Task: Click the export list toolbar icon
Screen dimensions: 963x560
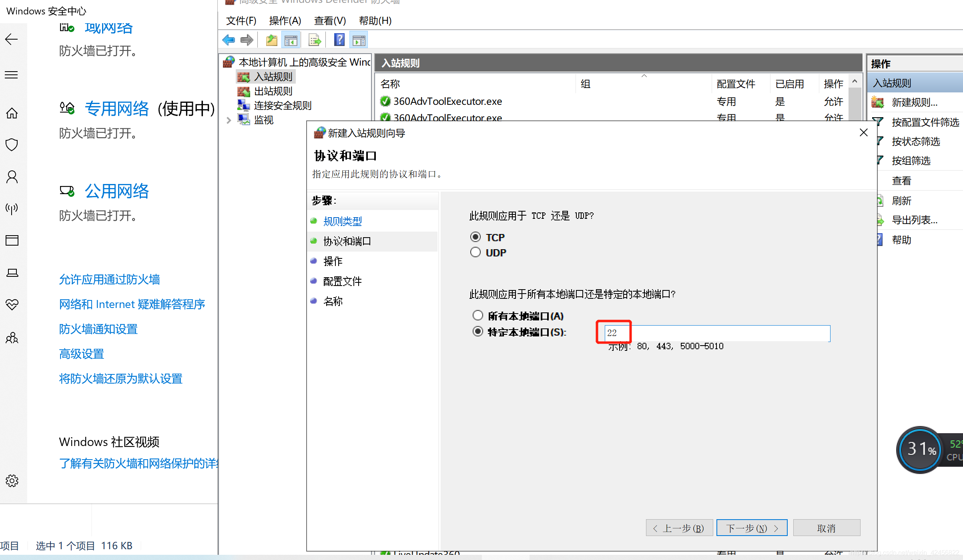Action: [x=315, y=40]
